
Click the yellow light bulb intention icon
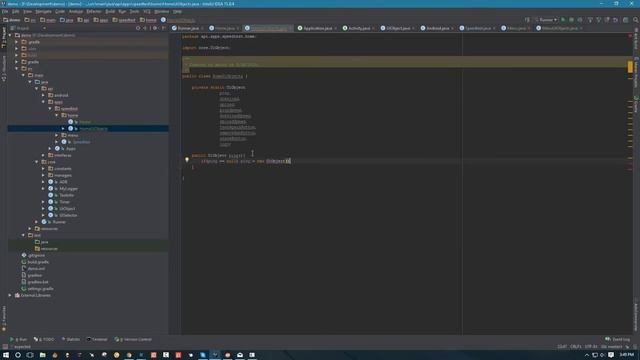click(187, 160)
